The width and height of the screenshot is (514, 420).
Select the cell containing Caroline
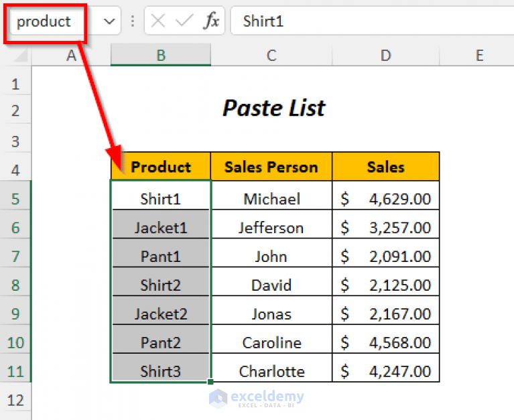tap(271, 343)
